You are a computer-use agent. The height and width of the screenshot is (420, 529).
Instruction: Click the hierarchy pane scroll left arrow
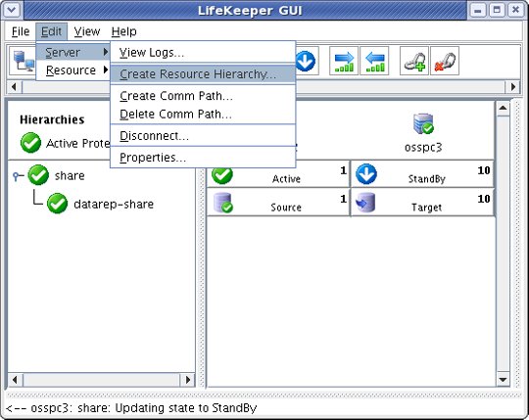click(x=15, y=380)
